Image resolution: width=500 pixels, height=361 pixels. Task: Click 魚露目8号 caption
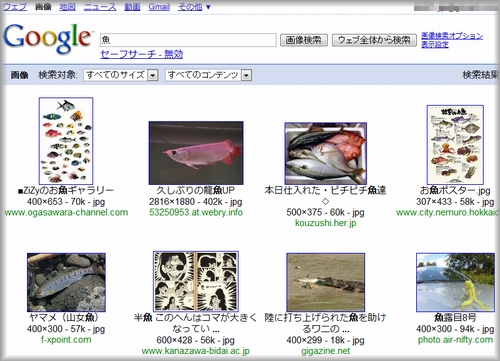tap(455, 317)
